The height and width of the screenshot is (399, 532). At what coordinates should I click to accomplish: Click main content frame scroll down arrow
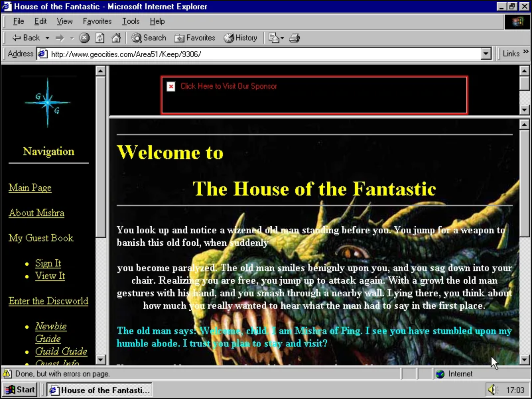524,360
